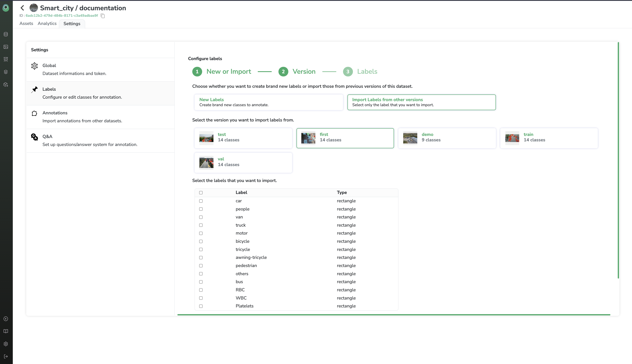Click the play circle icon in sidebar
632x364 pixels.
point(6,319)
